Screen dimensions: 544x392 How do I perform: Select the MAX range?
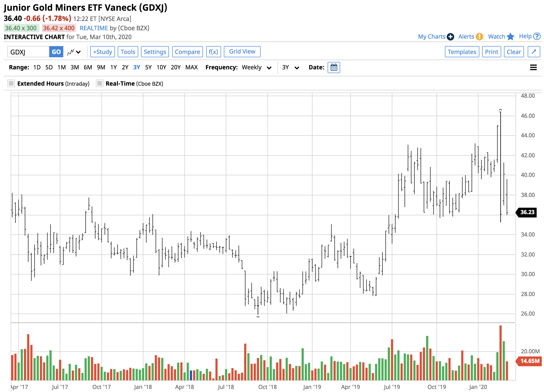tap(191, 68)
